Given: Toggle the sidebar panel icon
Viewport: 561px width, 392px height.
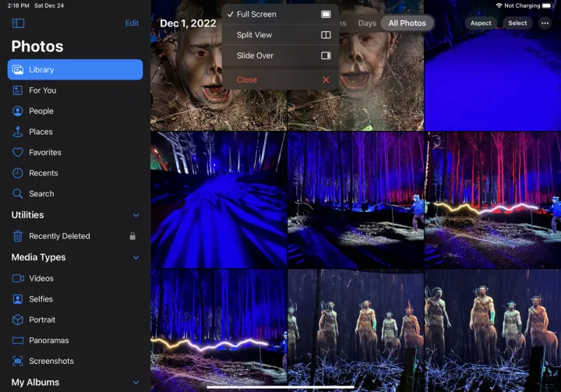Looking at the screenshot, I should pos(18,23).
